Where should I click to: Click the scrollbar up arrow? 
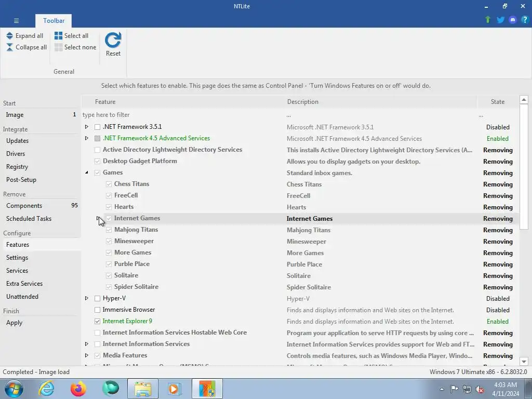[524, 100]
